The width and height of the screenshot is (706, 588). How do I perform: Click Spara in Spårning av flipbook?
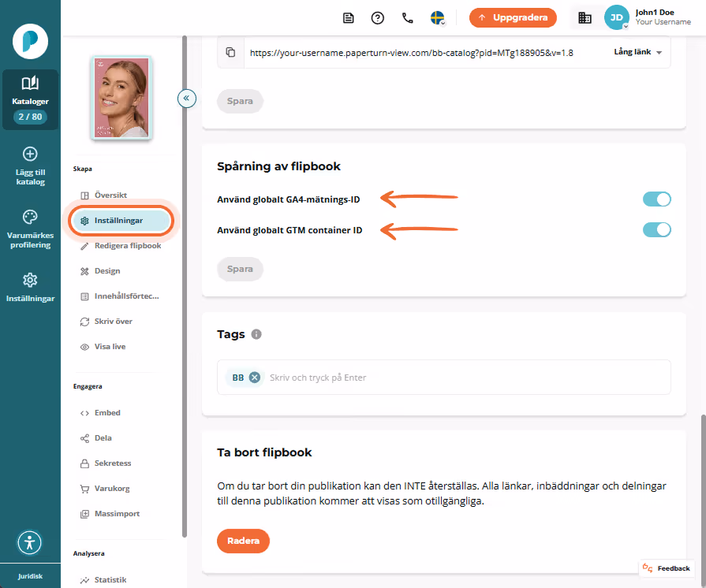[x=240, y=269]
